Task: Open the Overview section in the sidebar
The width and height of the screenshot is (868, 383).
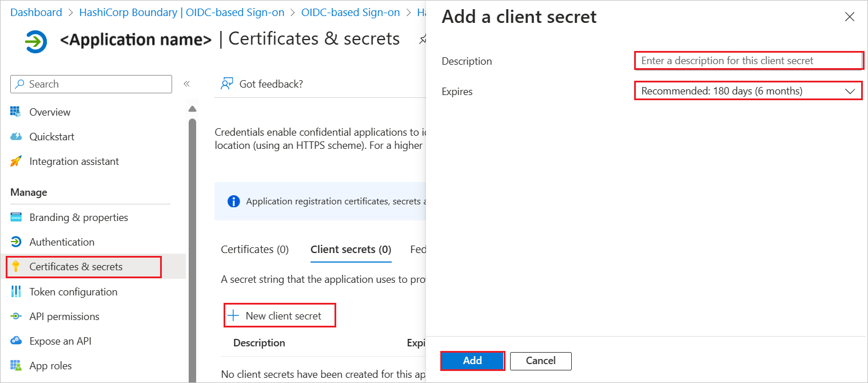Action: tap(49, 112)
